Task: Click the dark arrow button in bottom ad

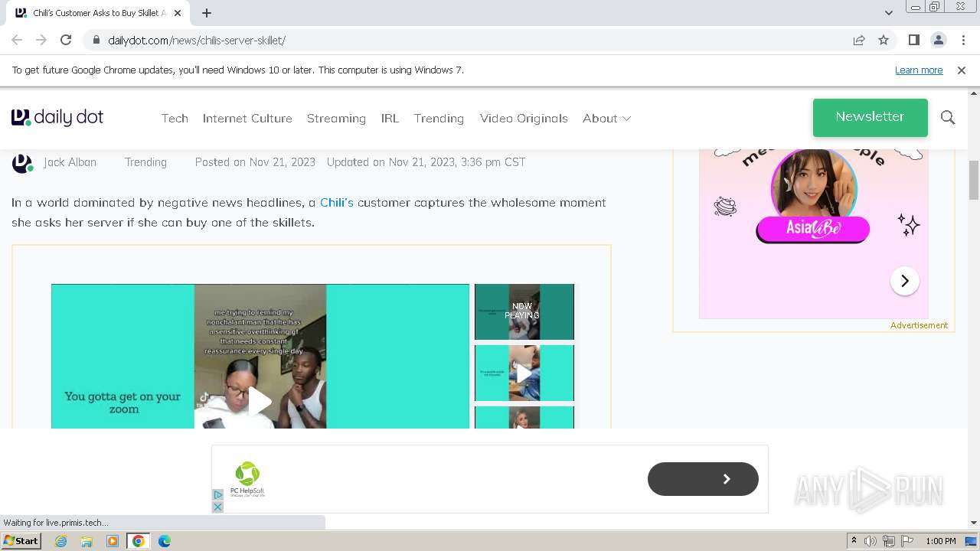Action: tap(703, 479)
